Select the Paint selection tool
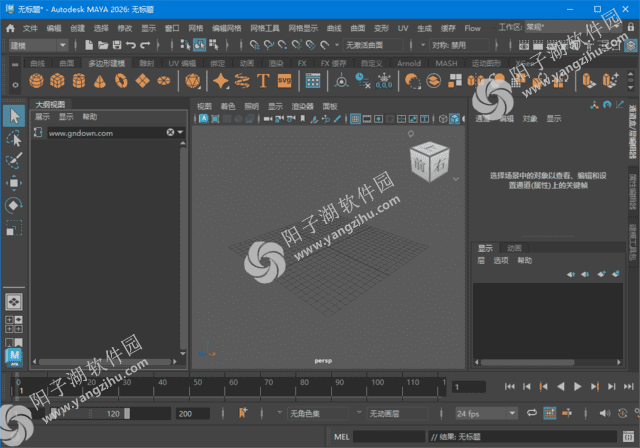The width and height of the screenshot is (640, 448). 14,161
